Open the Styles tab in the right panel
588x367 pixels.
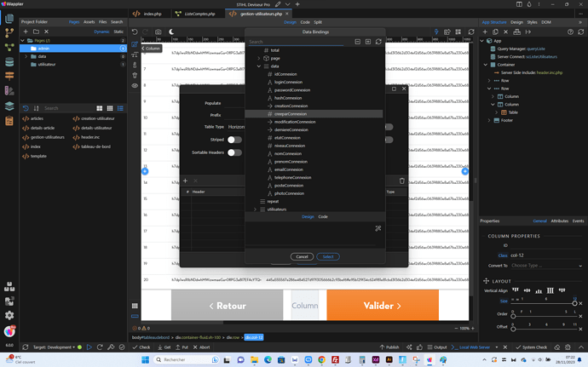click(x=532, y=22)
